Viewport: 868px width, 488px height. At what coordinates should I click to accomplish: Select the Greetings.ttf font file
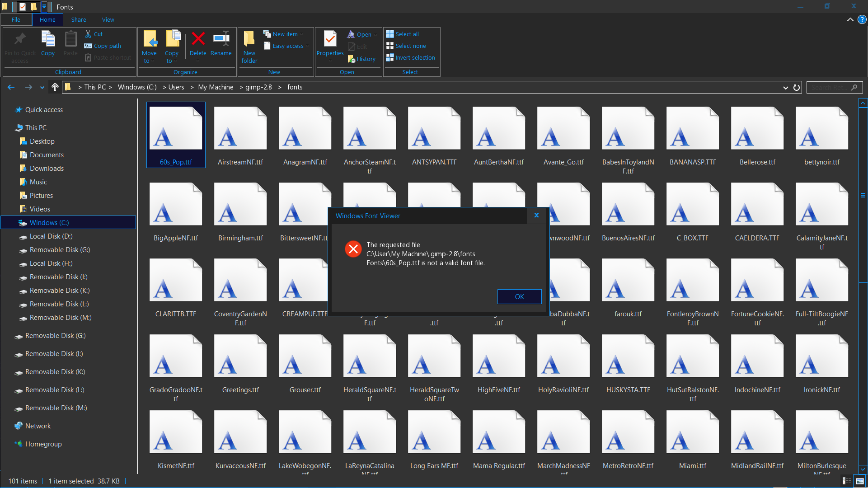point(240,364)
